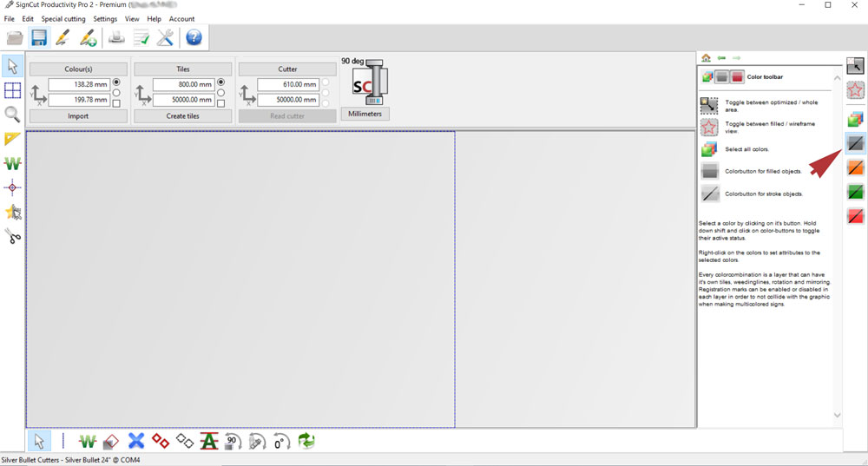Select the green stroke color button

855,192
